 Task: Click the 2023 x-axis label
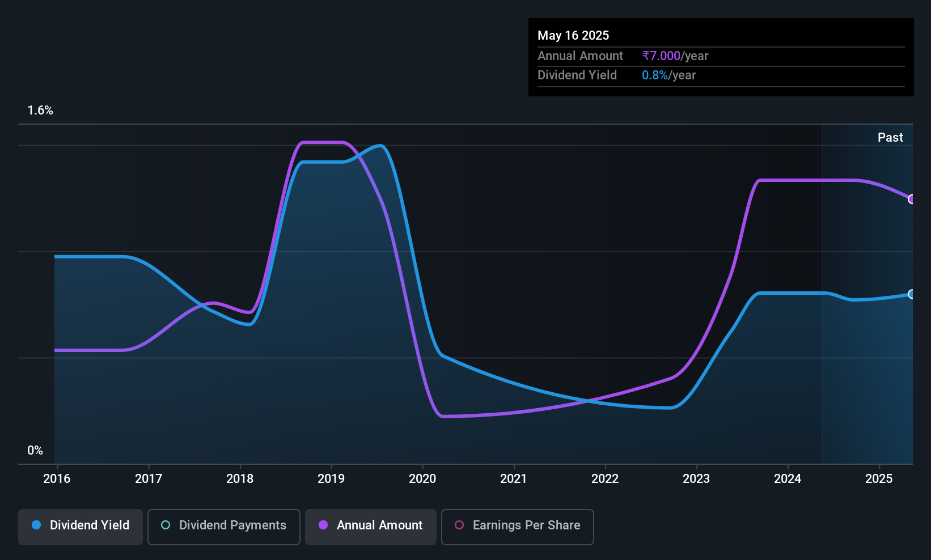pos(696,478)
